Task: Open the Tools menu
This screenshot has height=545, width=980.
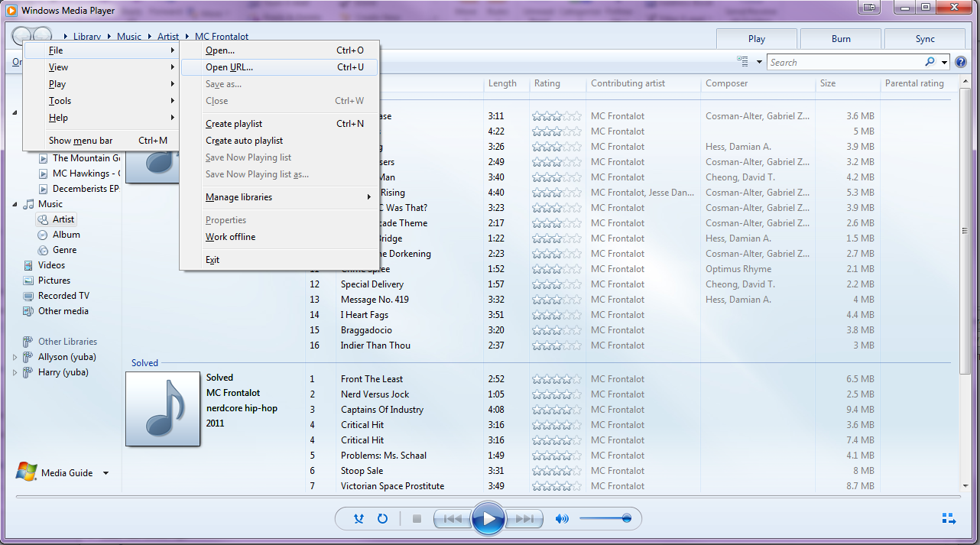Action: pyautogui.click(x=102, y=101)
